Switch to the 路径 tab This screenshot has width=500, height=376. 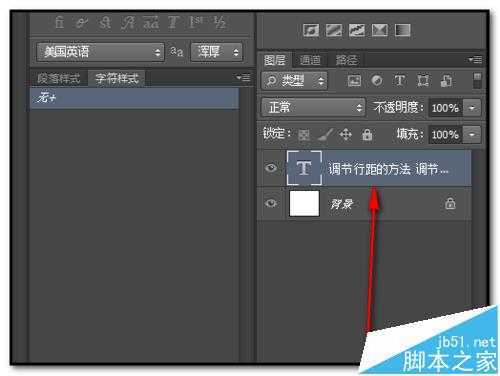pos(347,60)
